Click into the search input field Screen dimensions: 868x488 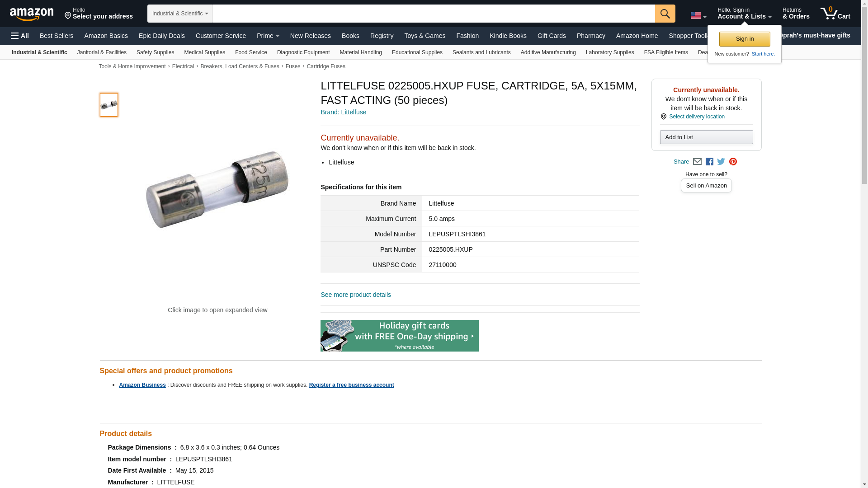(x=434, y=14)
